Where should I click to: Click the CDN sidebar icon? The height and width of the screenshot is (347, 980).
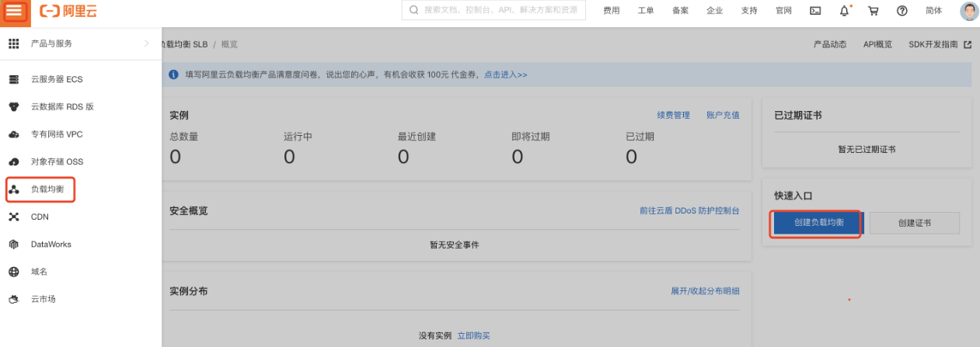(14, 217)
